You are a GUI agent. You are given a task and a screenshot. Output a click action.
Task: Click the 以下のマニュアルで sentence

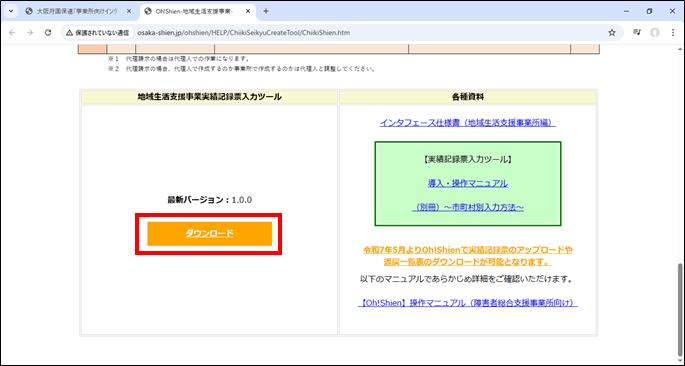point(467,279)
